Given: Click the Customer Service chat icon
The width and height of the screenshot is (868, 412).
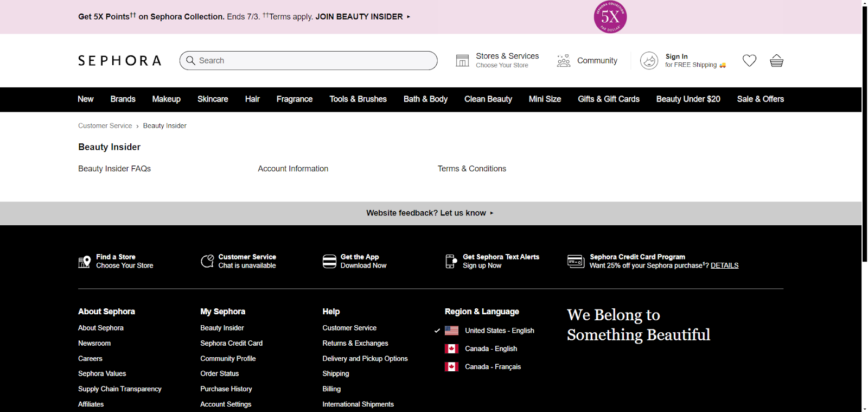Looking at the screenshot, I should pyautogui.click(x=207, y=261).
